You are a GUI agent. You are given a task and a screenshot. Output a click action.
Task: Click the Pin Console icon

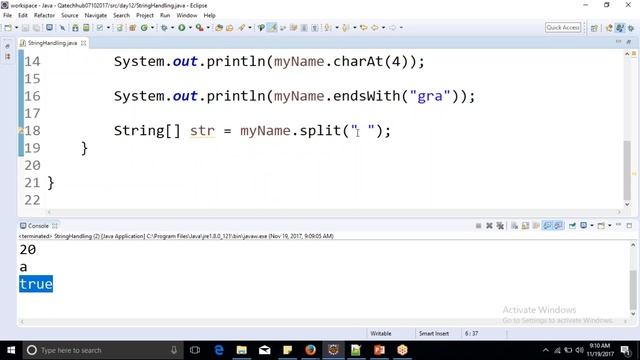(572, 226)
